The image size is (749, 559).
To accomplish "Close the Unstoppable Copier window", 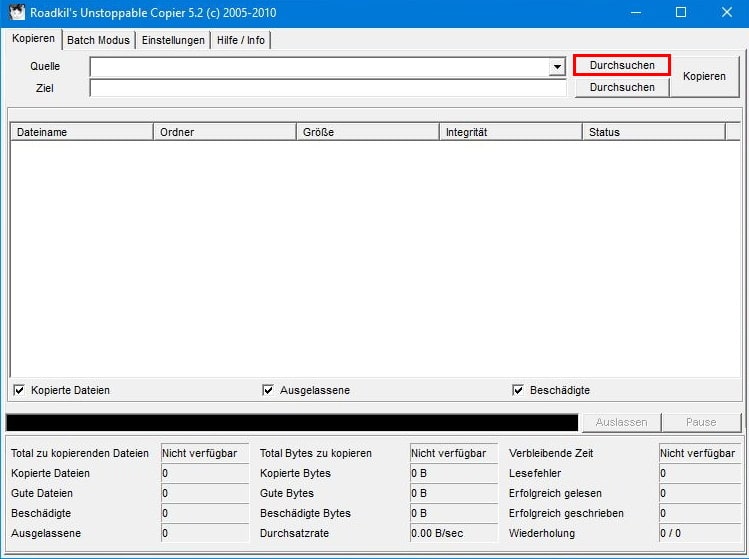I will pos(727,12).
